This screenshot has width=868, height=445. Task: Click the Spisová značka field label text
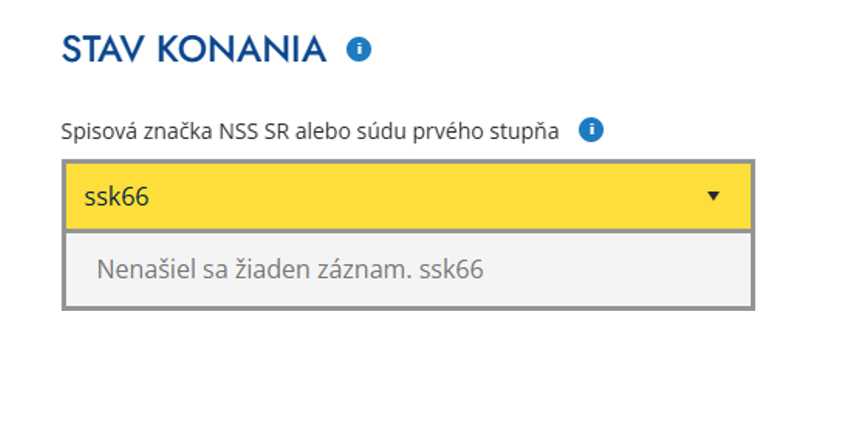[x=310, y=130]
